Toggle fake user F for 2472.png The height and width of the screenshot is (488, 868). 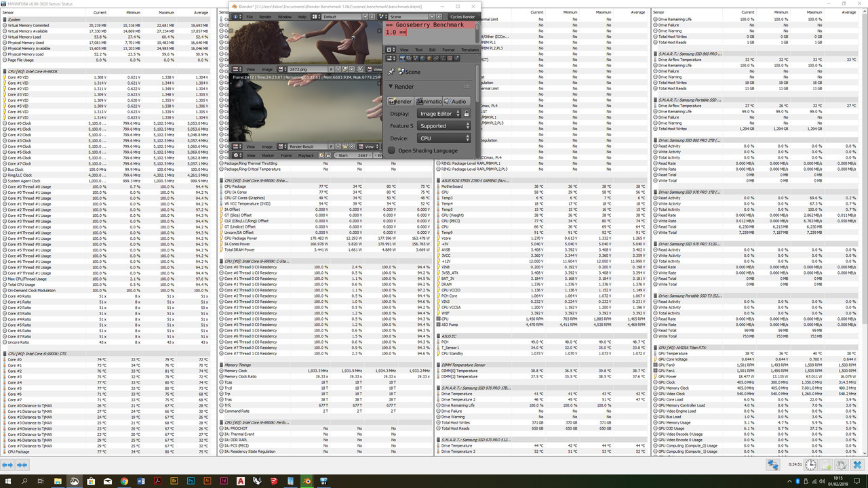tap(331, 69)
